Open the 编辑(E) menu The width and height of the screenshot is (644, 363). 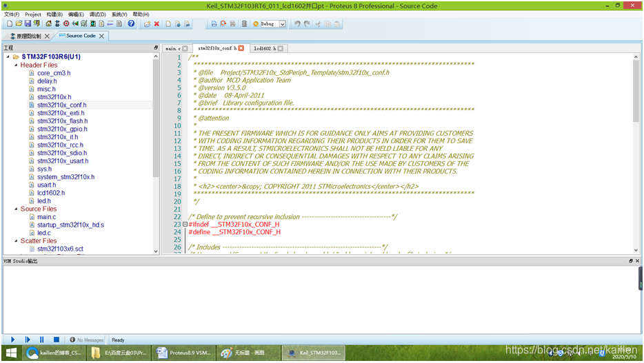click(76, 14)
